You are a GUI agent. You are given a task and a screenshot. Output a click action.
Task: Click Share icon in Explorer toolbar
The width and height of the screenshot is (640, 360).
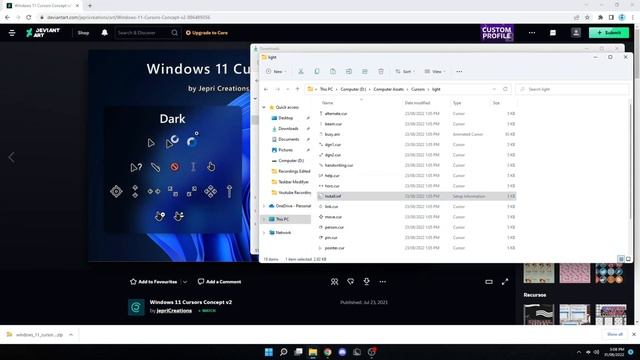click(364, 71)
